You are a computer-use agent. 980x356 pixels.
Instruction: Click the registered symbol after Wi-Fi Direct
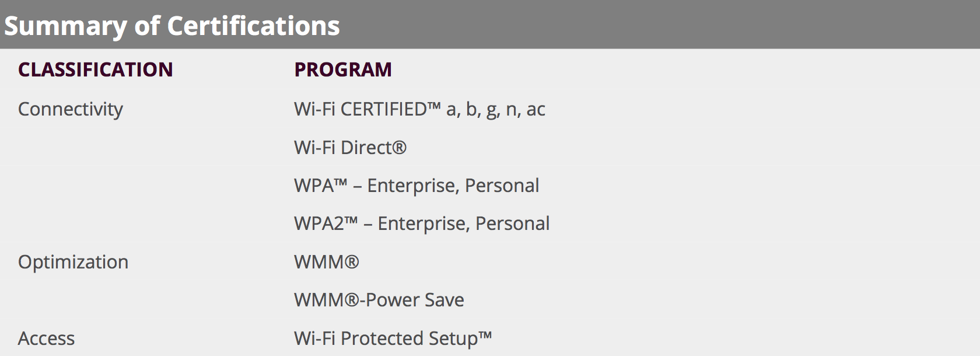pos(400,146)
